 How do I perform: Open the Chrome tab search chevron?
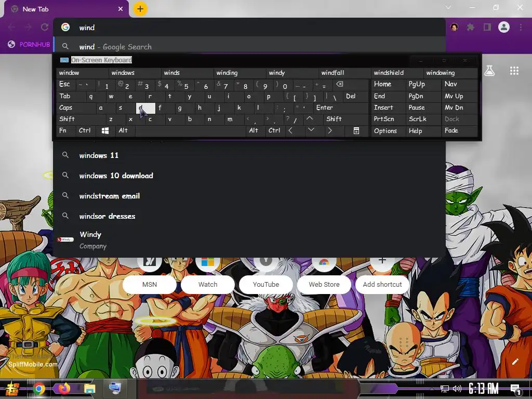[448, 7]
